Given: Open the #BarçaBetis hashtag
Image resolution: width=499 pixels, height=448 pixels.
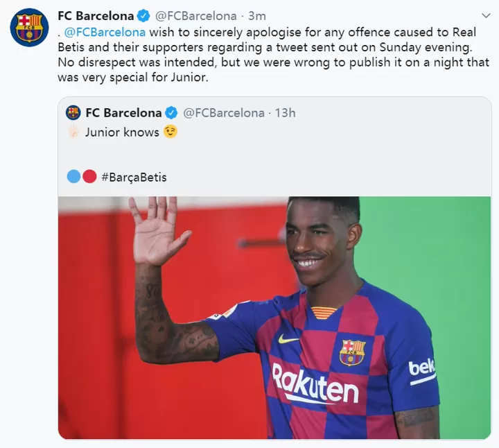Looking at the screenshot, I should pos(134,177).
